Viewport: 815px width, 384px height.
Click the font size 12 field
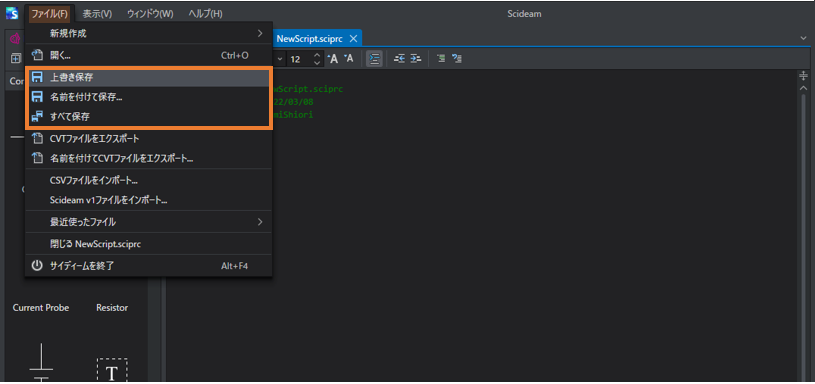tap(298, 59)
